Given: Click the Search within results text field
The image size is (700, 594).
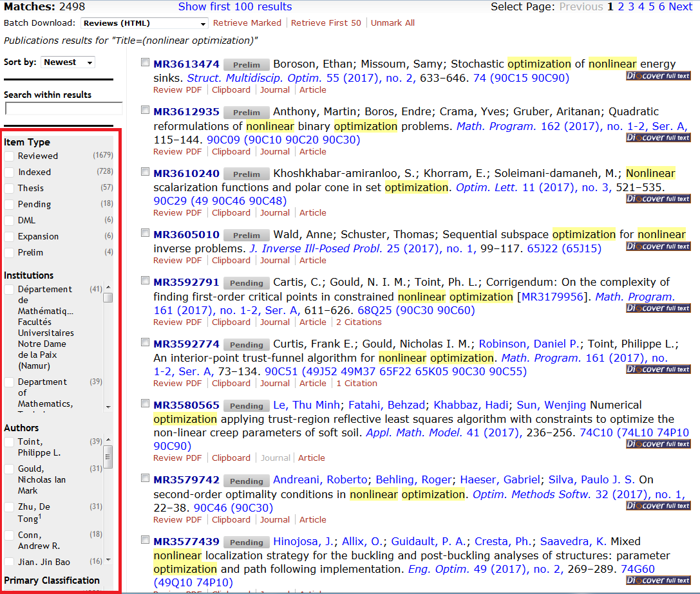Looking at the screenshot, I should pos(63,109).
